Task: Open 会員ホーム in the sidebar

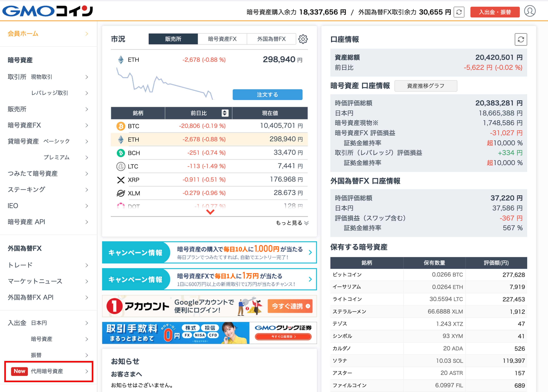Action: [x=48, y=34]
